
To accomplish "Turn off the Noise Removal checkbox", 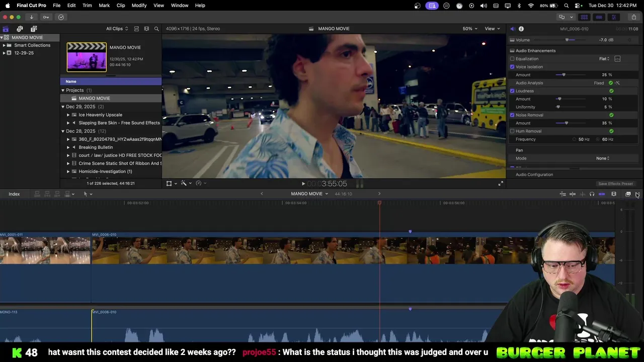I will (512, 115).
